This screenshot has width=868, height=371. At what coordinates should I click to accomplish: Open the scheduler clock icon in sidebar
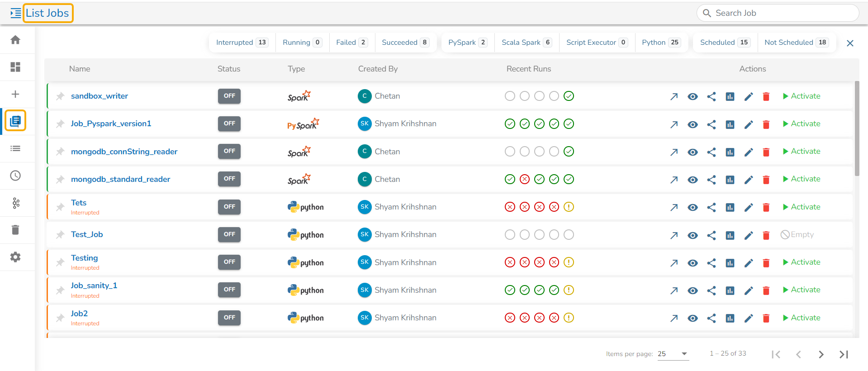[x=15, y=176]
